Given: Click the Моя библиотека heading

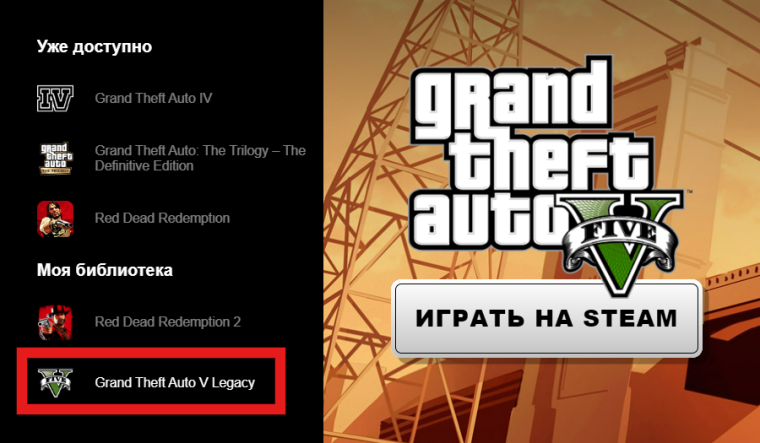Looking at the screenshot, I should pos(105,270).
